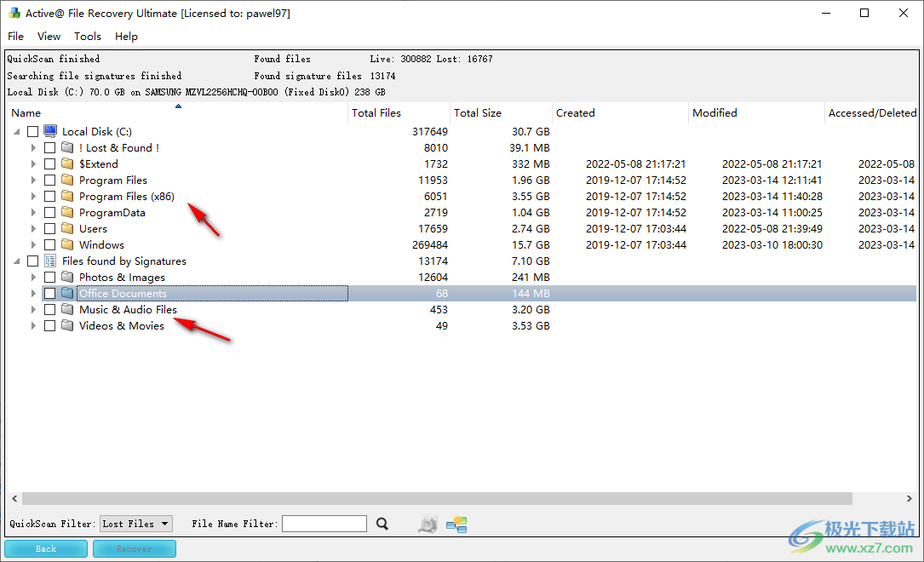The width and height of the screenshot is (924, 562).
Task: Open the Tools menu
Action: point(88,36)
